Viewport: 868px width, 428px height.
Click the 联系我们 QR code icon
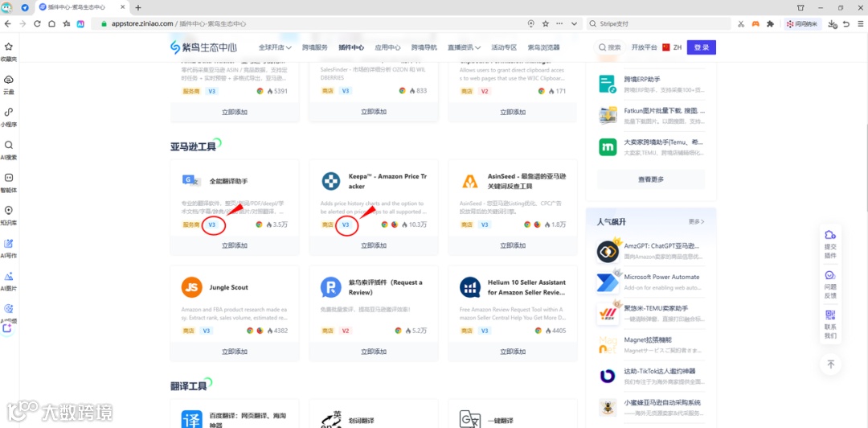point(829,315)
